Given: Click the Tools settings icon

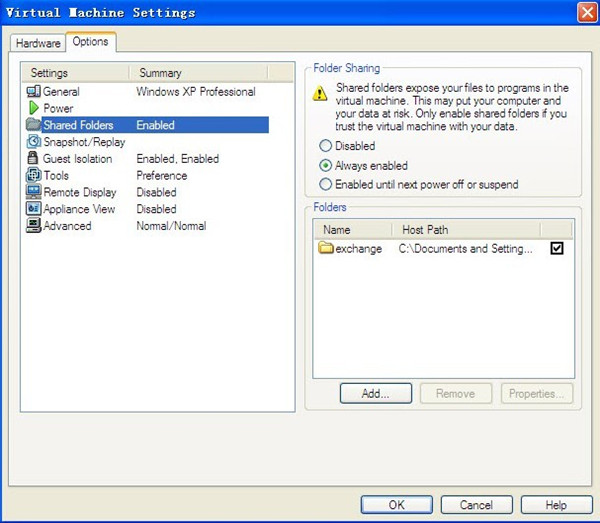Looking at the screenshot, I should (34, 176).
